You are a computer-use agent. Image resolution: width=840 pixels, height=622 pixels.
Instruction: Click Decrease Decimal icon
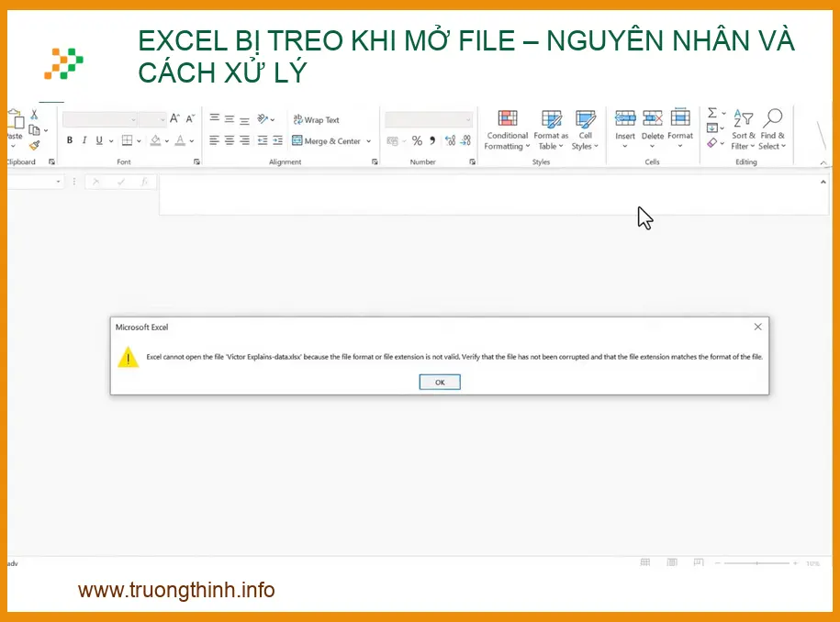(x=465, y=140)
